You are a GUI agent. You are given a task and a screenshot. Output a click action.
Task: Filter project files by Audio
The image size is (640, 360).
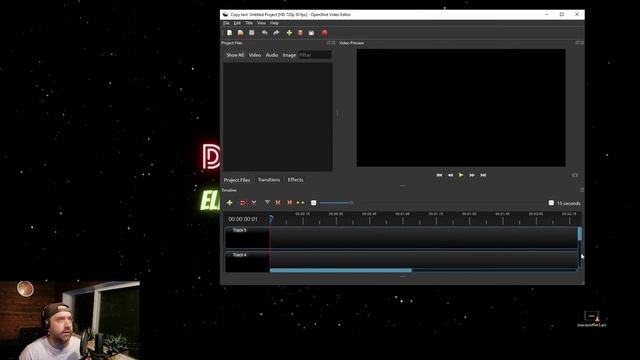272,55
